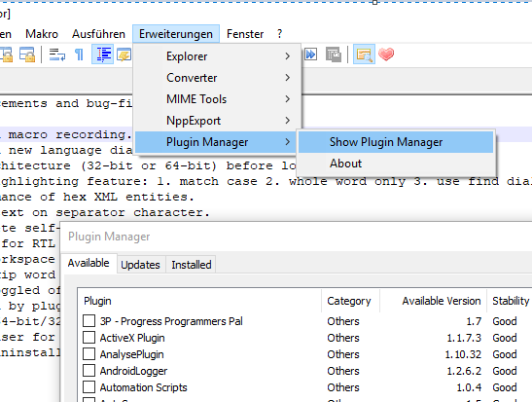Image resolution: width=532 pixels, height=402 pixels.
Task: Sort by Available Version column header
Action: (x=433, y=301)
